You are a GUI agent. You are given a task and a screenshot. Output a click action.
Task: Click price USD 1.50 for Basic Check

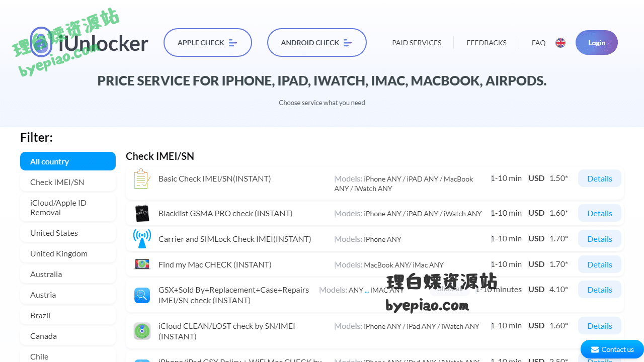pos(548,178)
